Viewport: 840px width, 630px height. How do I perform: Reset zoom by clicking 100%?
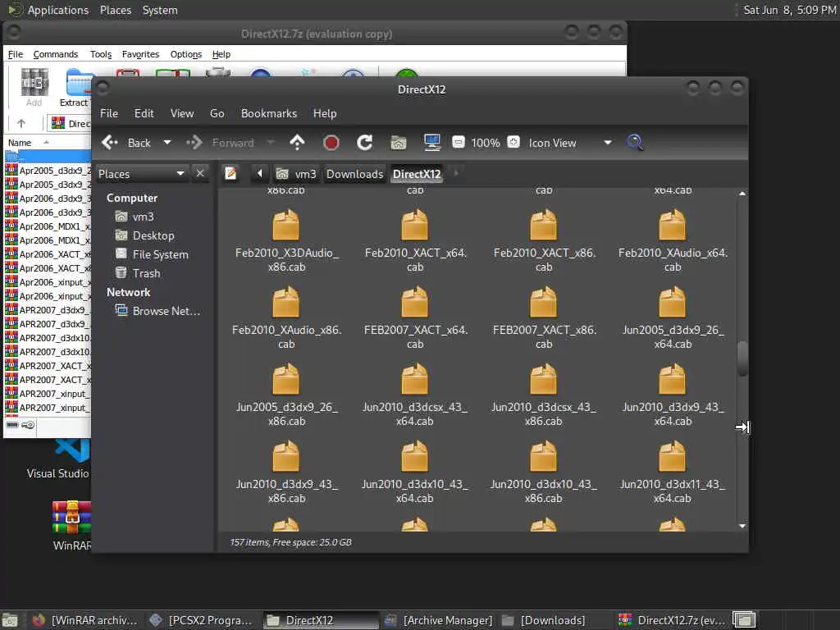pyautogui.click(x=486, y=143)
